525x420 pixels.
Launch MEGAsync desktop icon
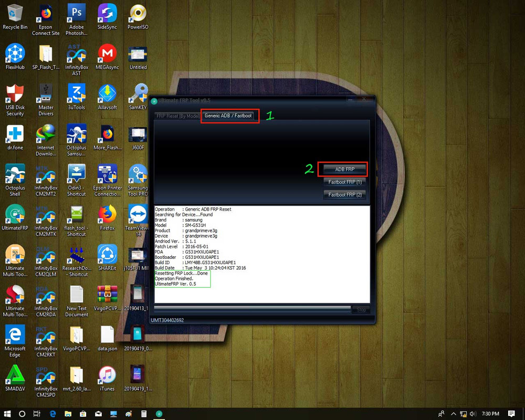[x=107, y=57]
